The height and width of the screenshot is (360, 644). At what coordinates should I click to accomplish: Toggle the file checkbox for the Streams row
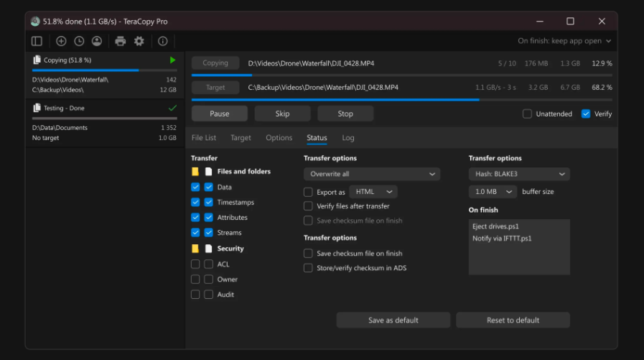(209, 233)
